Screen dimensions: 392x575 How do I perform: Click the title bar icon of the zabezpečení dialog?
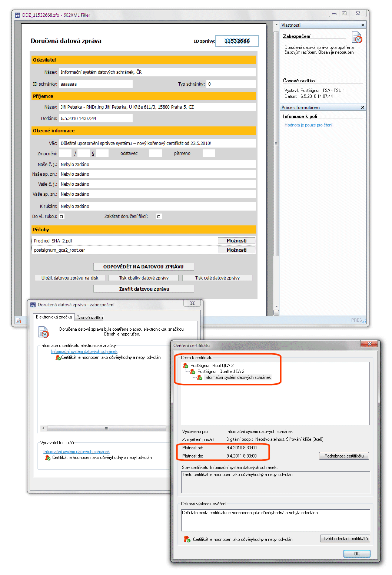point(33,305)
